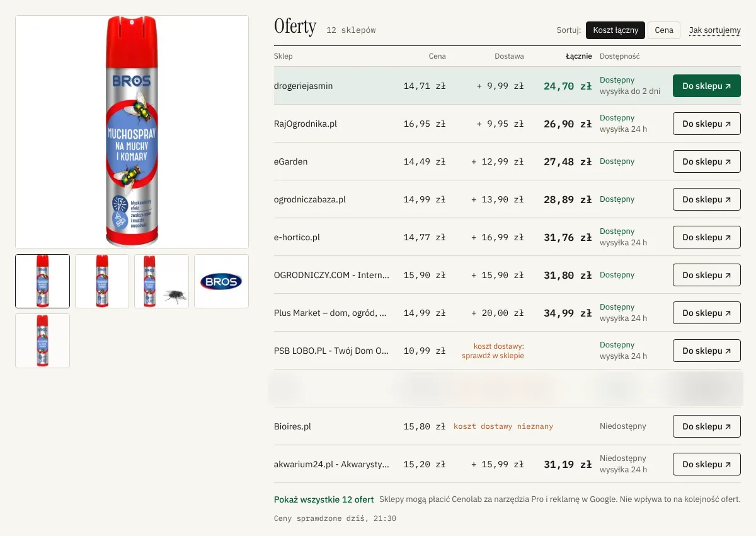Click the main Bros Muchospray product image
Screen dimensions: 756x536
click(132, 132)
